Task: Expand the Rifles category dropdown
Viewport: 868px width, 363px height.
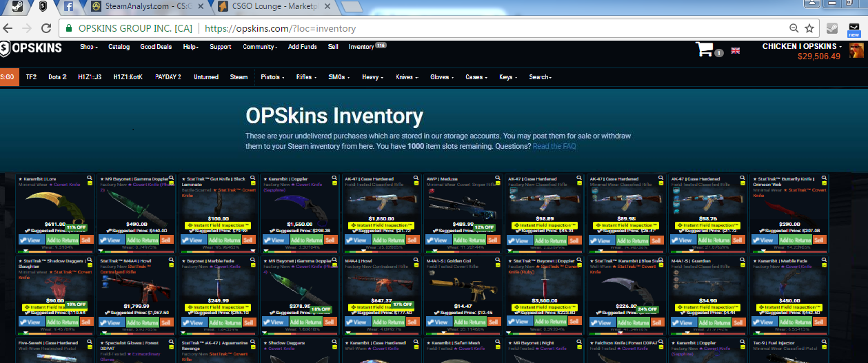Action: [x=306, y=77]
